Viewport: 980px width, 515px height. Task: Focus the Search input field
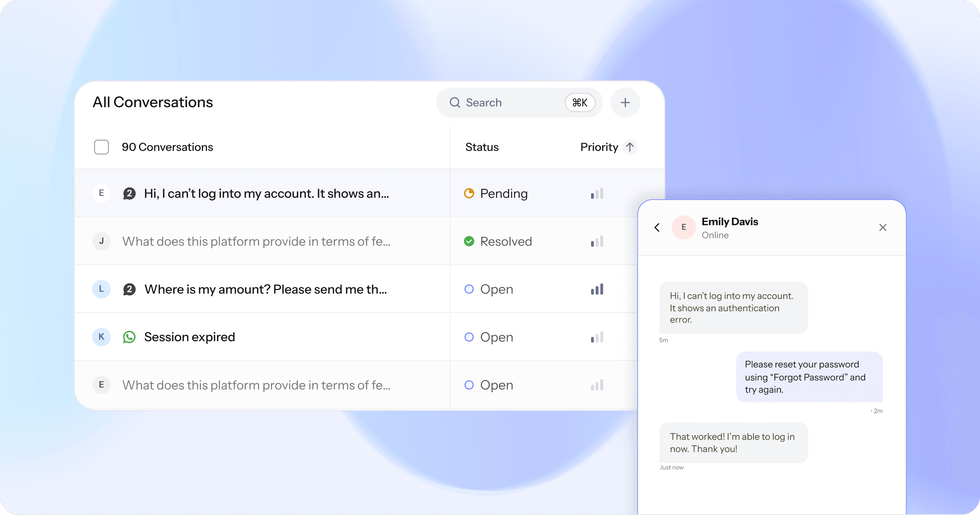(x=519, y=103)
